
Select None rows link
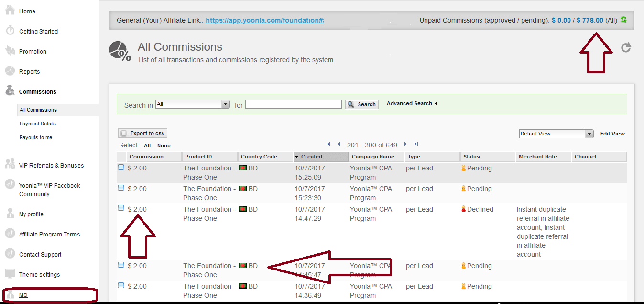coord(164,146)
